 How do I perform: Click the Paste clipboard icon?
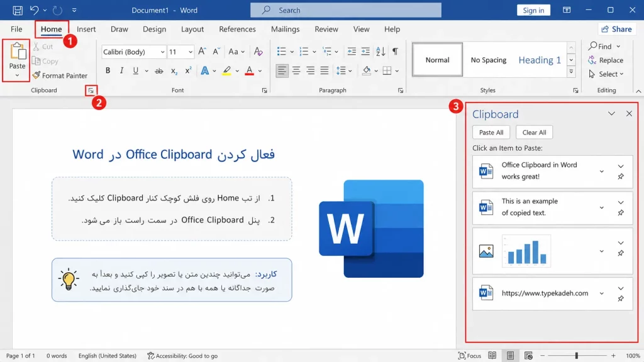click(x=17, y=52)
